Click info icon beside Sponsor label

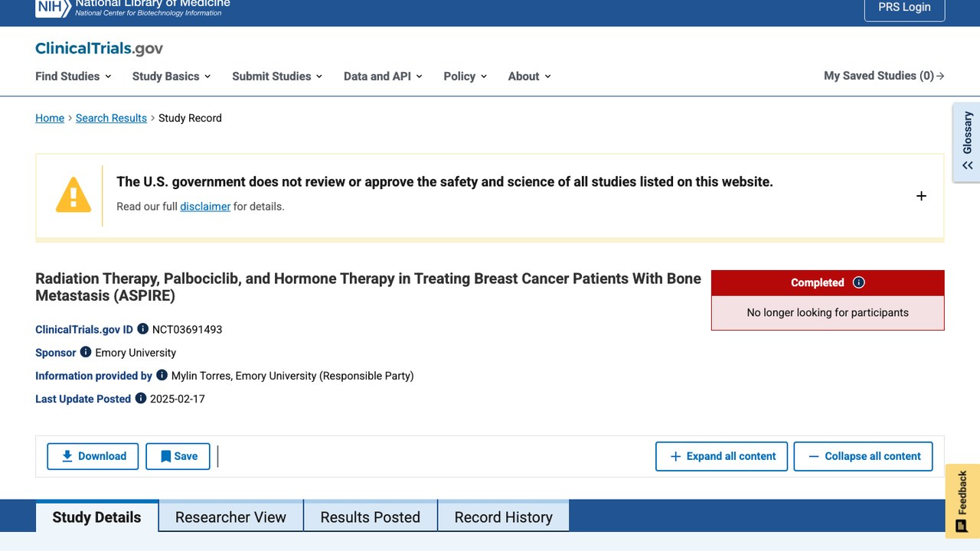click(86, 352)
